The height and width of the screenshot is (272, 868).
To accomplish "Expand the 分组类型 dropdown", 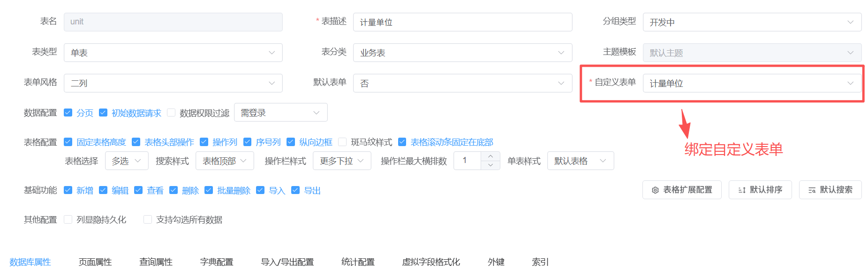I will coord(752,22).
